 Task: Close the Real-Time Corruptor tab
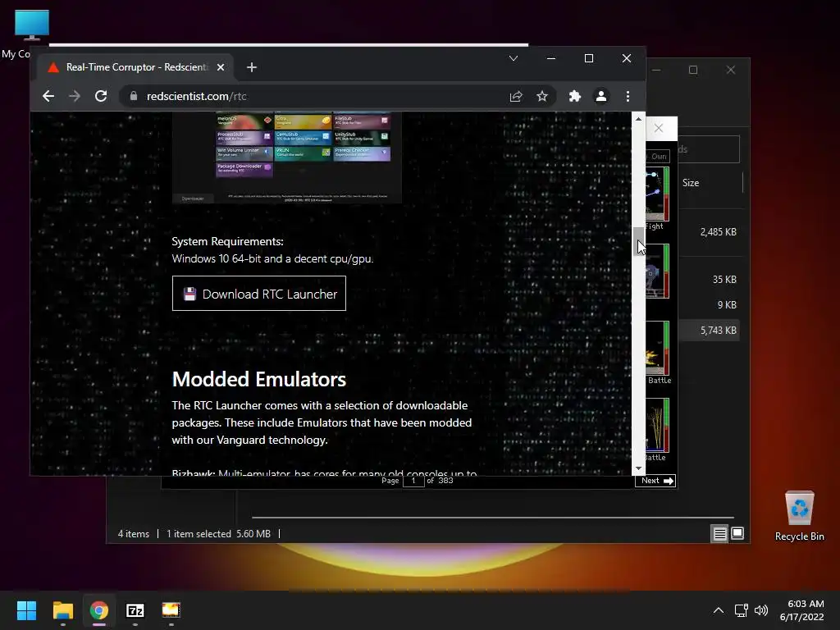pyautogui.click(x=221, y=67)
